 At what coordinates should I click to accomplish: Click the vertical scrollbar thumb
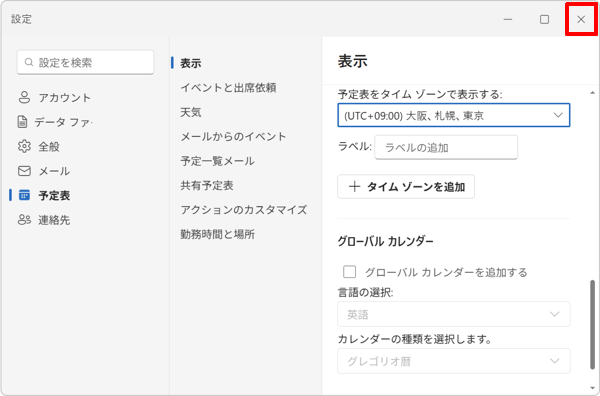point(592,325)
